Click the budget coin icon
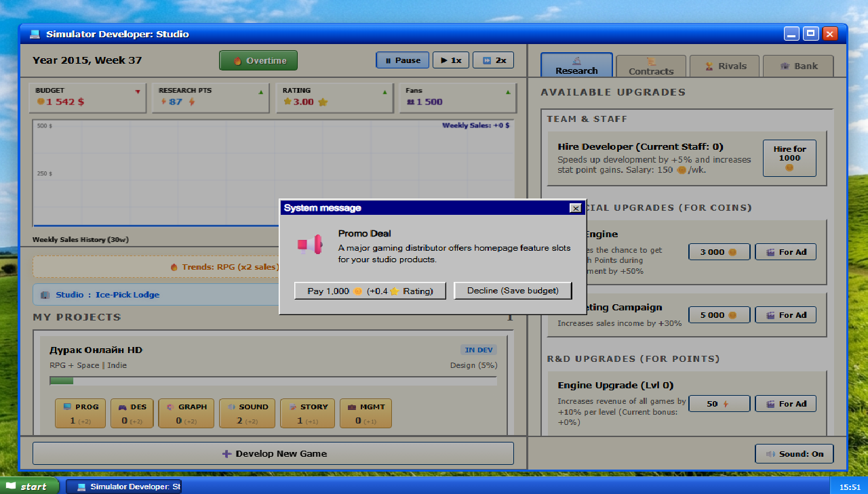This screenshot has width=868, height=494. pyautogui.click(x=41, y=102)
